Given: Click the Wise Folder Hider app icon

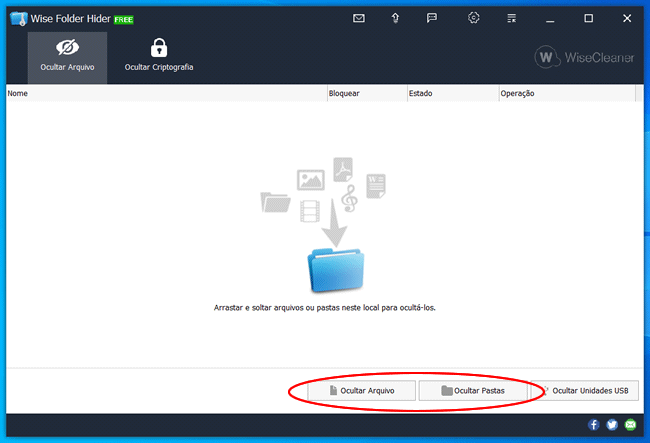Looking at the screenshot, I should (x=17, y=18).
